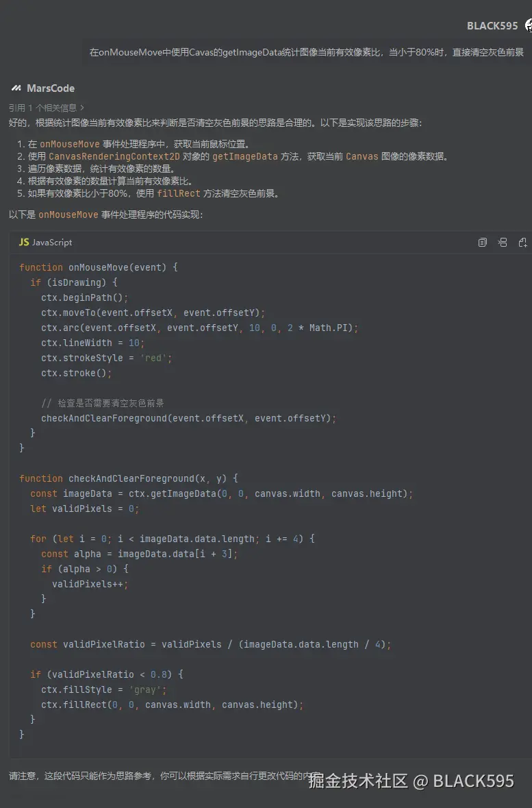Click the JS language icon
The image size is (532, 808).
click(x=24, y=242)
